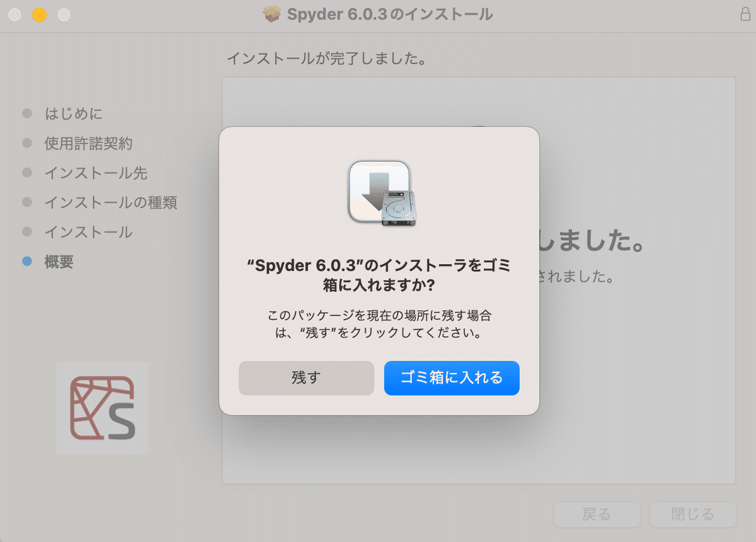Click the package icon beside window title

[x=272, y=14]
